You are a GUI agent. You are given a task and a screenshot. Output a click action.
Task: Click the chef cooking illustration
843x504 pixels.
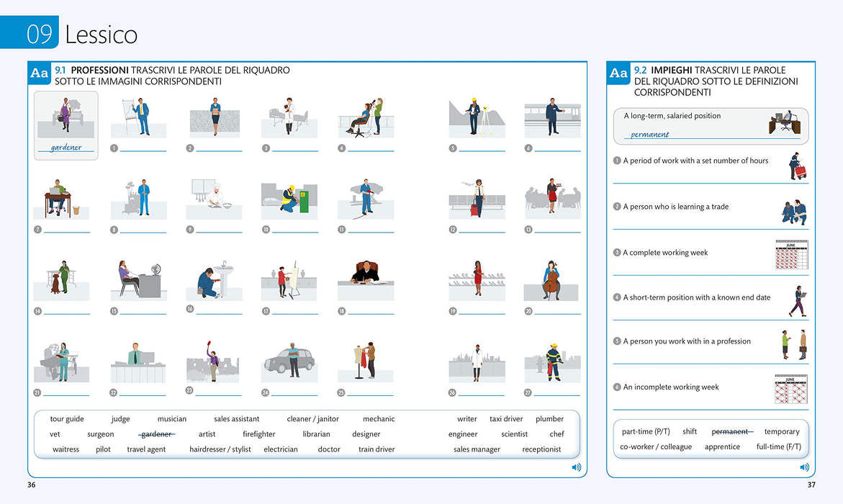click(214, 199)
